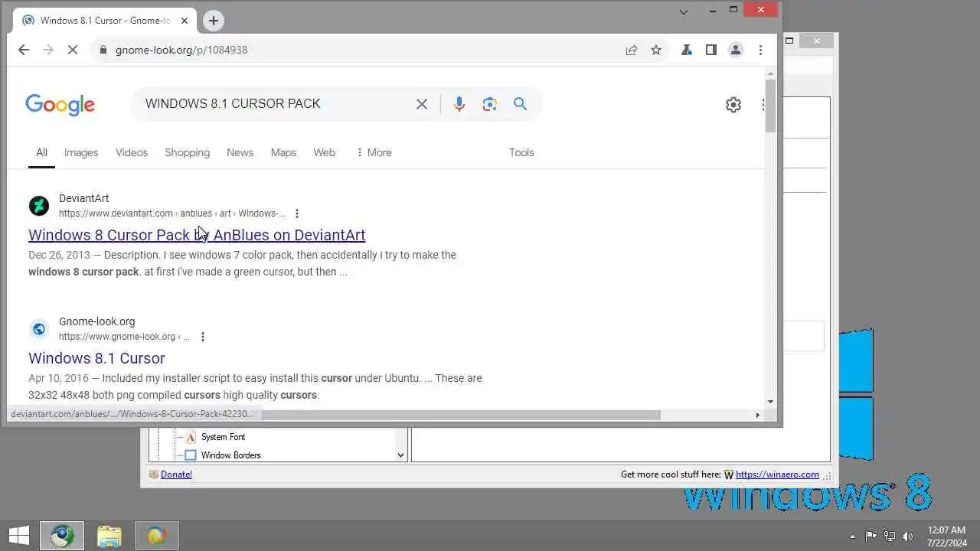Start voice search with microphone
980x551 pixels.
point(459,104)
